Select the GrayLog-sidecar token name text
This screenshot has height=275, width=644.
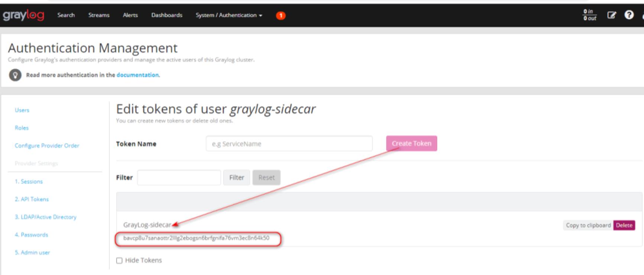[x=147, y=225]
